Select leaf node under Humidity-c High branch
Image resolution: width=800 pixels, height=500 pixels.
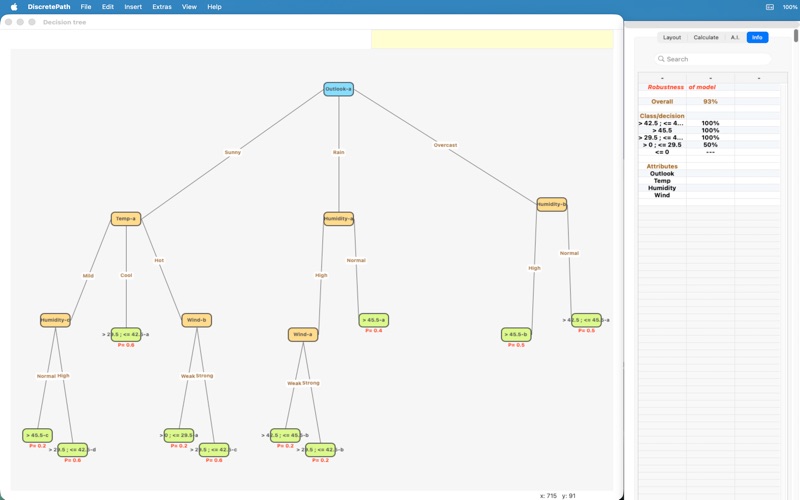(x=72, y=449)
